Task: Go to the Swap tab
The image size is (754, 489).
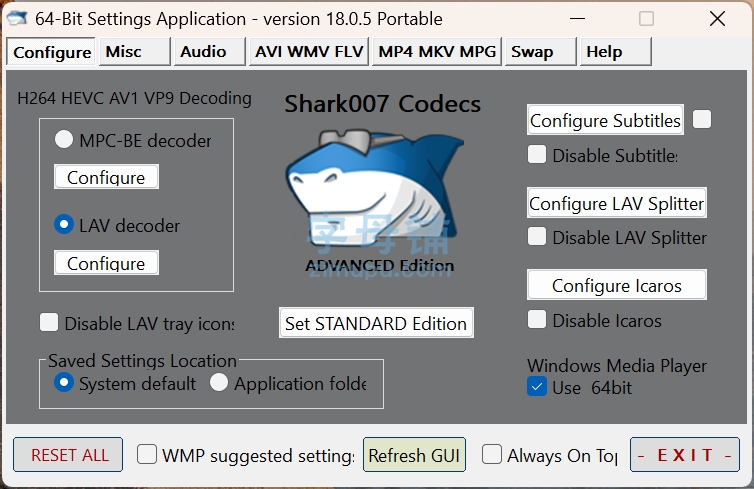Action: click(540, 51)
